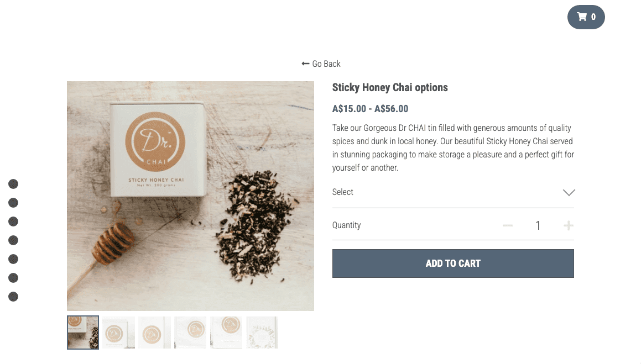Select the first product thumbnail
Viewport: 641px width, 364px height.
[83, 332]
